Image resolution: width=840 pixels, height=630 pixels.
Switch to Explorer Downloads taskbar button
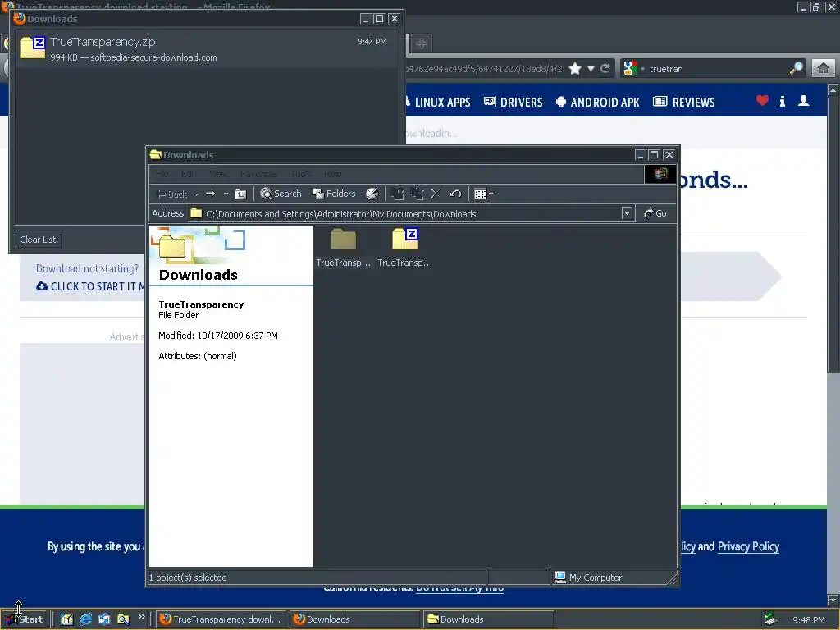pos(489,619)
